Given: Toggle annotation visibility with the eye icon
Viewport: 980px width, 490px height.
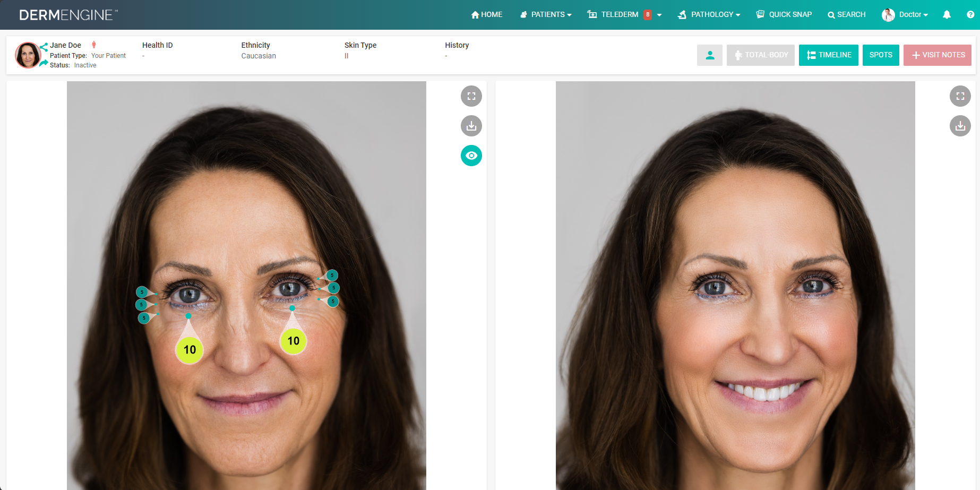Looking at the screenshot, I should click(471, 156).
